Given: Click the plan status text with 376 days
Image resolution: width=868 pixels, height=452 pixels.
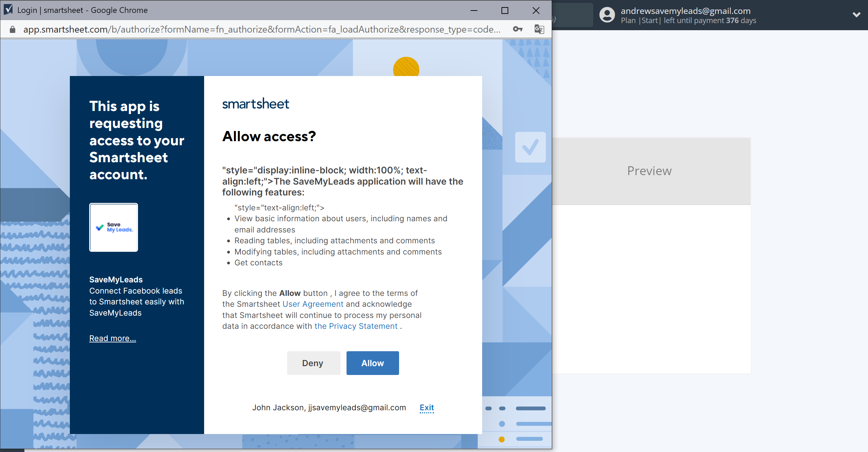Looking at the screenshot, I should (688, 21).
